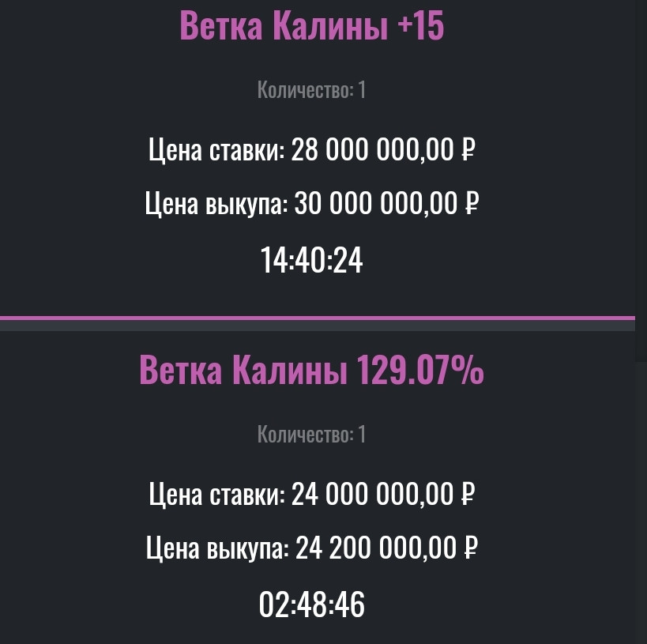
Task: Click the +15 enhancement level in first title
Action: coord(421,25)
